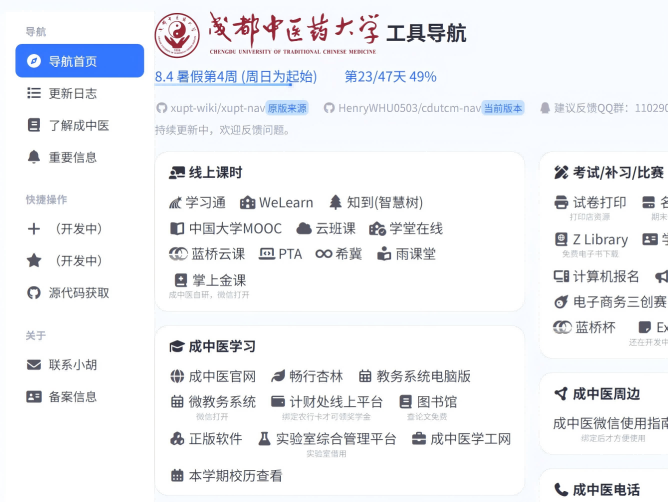Viewport: 668px width, 502px height.
Task: Click the 微教务系统 calendar icon
Action: click(x=177, y=402)
